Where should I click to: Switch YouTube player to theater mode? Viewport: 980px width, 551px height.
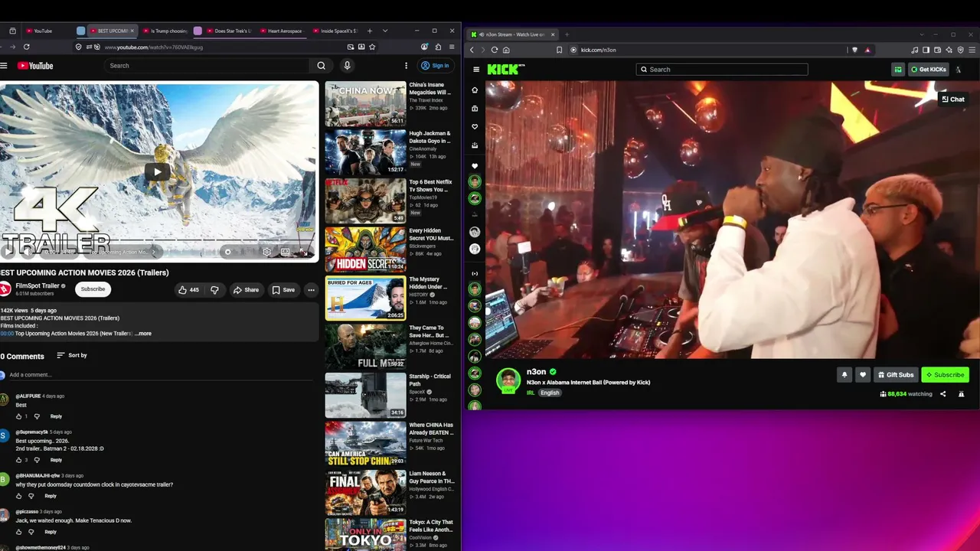[285, 252]
